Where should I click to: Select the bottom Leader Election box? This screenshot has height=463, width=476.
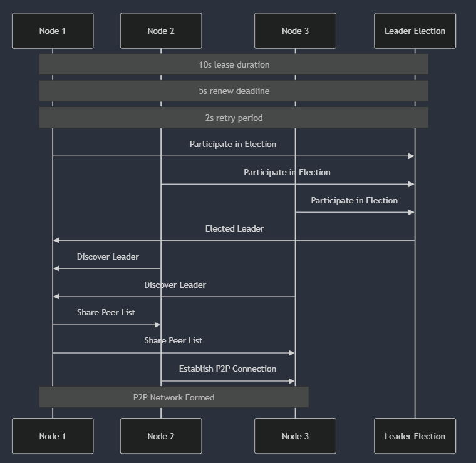click(415, 436)
